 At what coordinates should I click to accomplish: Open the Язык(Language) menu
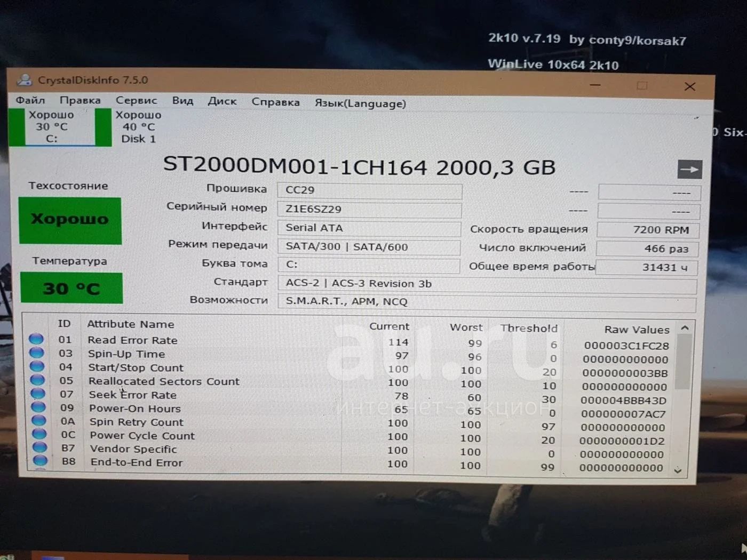pos(360,103)
